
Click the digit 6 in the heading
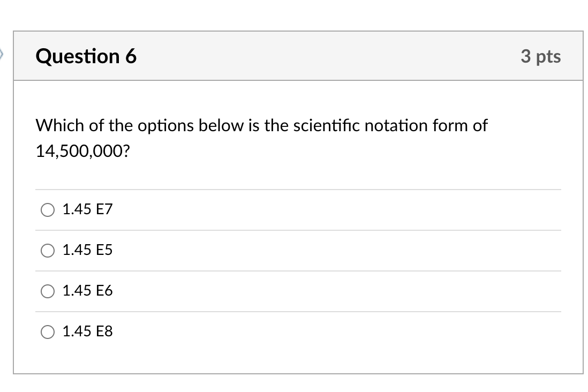click(131, 56)
